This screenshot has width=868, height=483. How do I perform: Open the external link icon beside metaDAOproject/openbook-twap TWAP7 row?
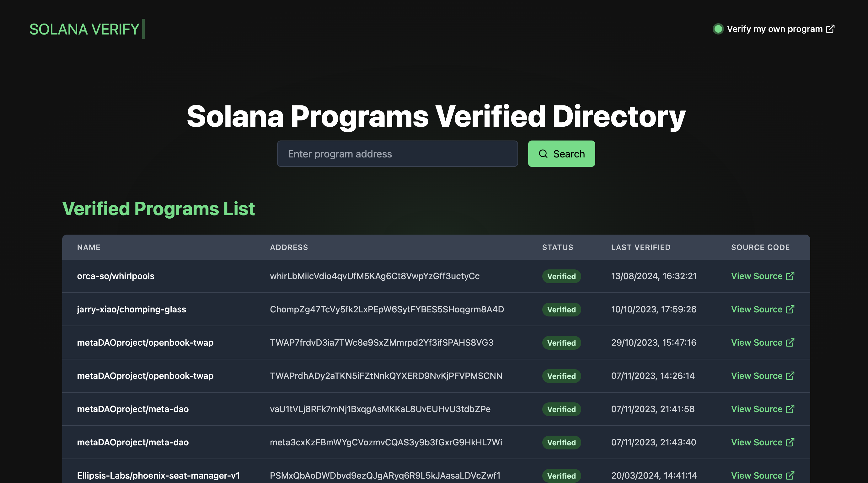point(790,342)
